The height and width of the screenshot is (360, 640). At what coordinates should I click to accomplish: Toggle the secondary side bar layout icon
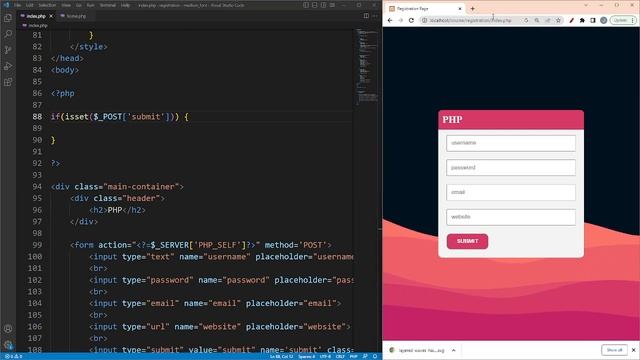click(324, 5)
